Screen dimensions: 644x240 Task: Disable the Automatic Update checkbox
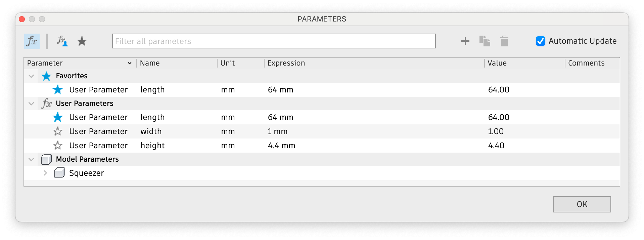point(541,41)
